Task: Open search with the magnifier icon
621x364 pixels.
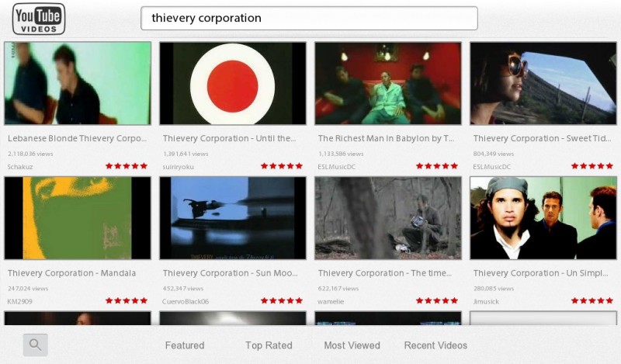Action: 35,345
